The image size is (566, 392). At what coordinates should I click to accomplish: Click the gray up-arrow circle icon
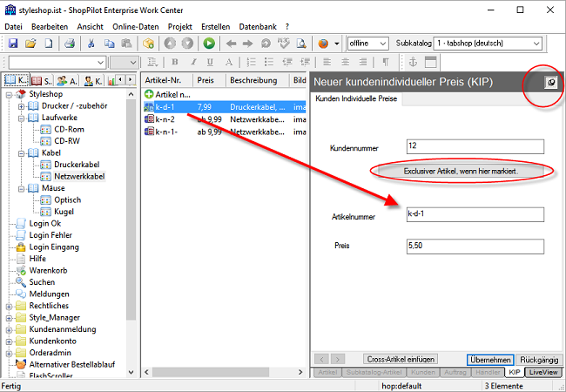click(x=170, y=44)
